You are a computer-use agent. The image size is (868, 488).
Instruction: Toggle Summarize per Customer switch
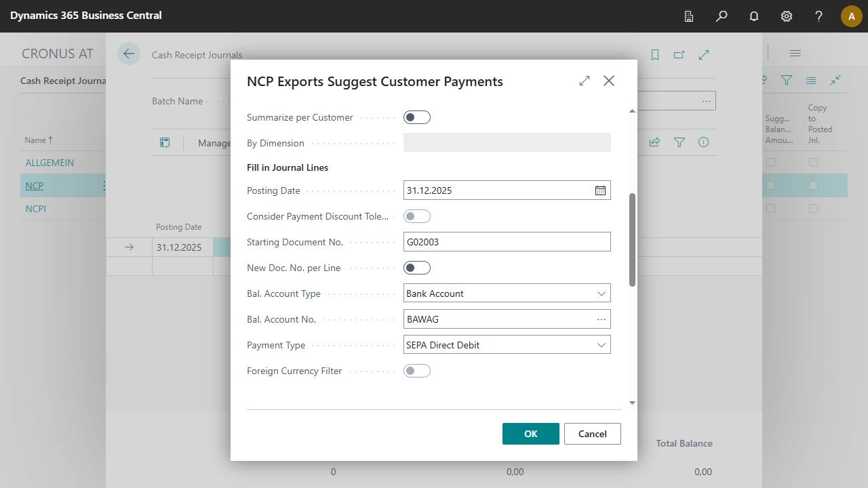pyautogui.click(x=417, y=117)
